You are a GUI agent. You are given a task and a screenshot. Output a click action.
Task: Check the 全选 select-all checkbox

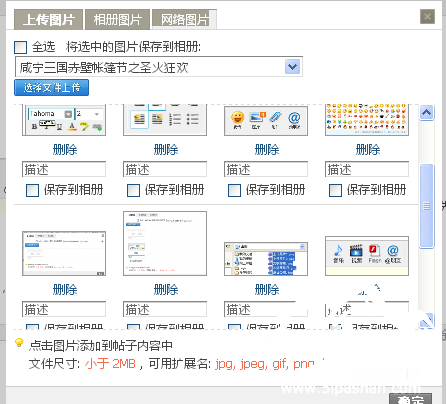coord(21,47)
